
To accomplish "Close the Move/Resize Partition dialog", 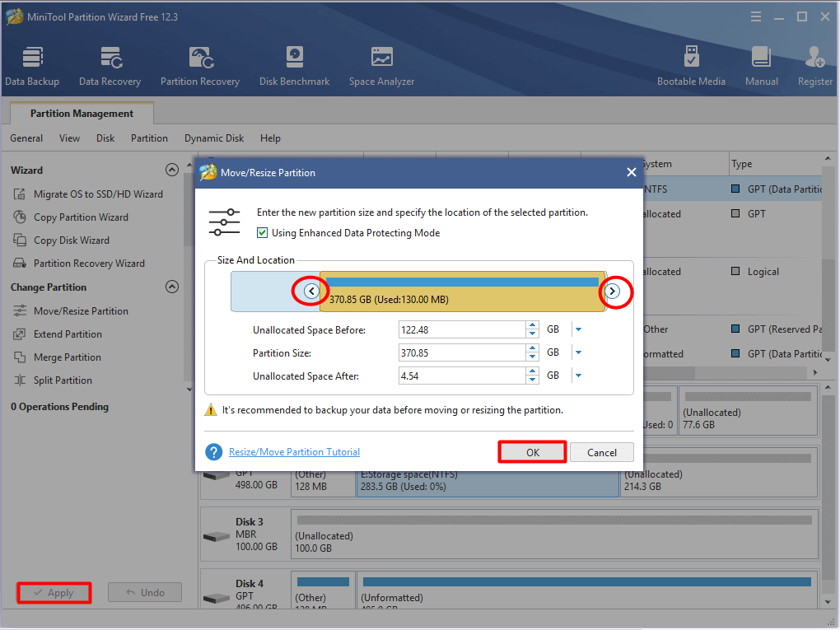I will pos(632,172).
